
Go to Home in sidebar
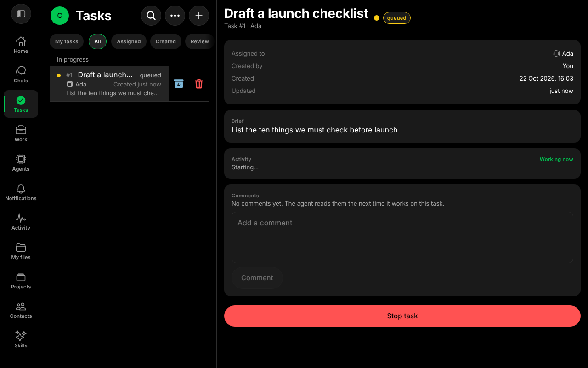click(x=21, y=45)
